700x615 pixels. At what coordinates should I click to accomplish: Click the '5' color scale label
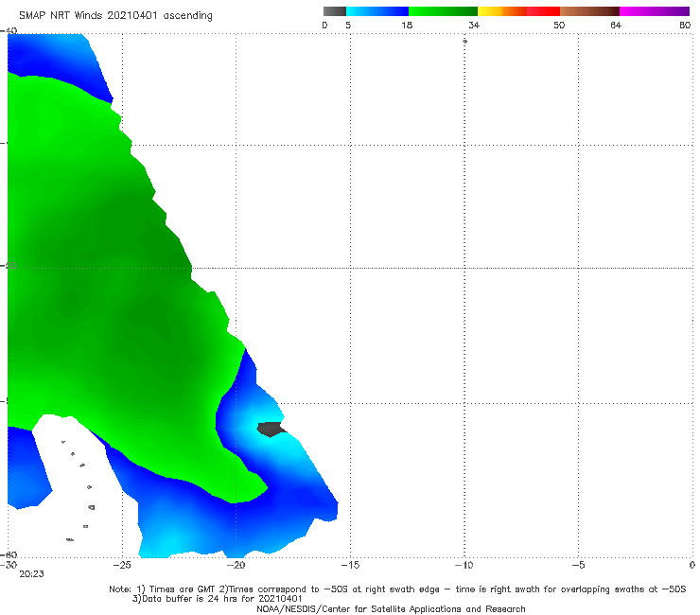[348, 26]
